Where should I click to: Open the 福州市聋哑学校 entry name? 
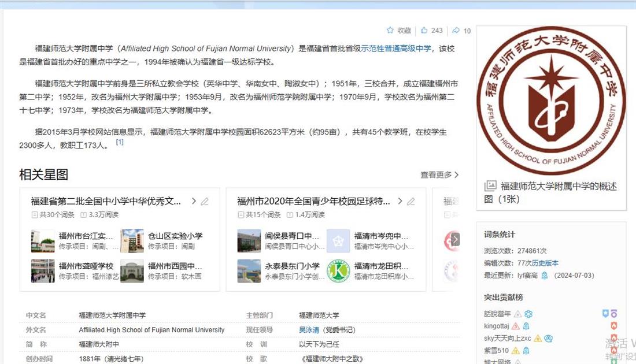[86, 266]
